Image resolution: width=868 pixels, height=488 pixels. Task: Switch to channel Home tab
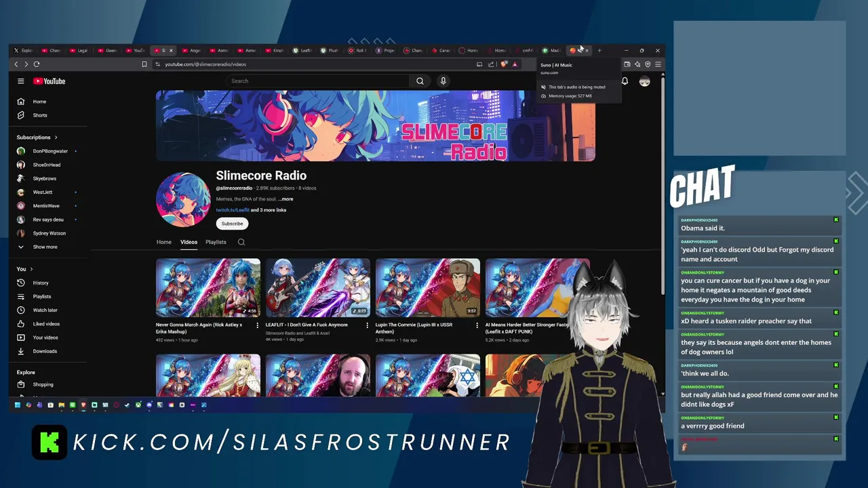coord(164,242)
